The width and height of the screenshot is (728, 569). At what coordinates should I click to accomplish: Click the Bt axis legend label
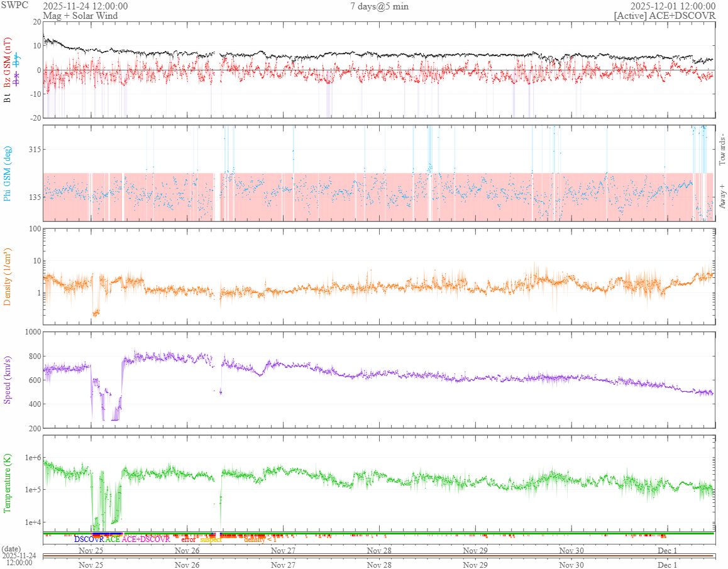click(x=8, y=98)
